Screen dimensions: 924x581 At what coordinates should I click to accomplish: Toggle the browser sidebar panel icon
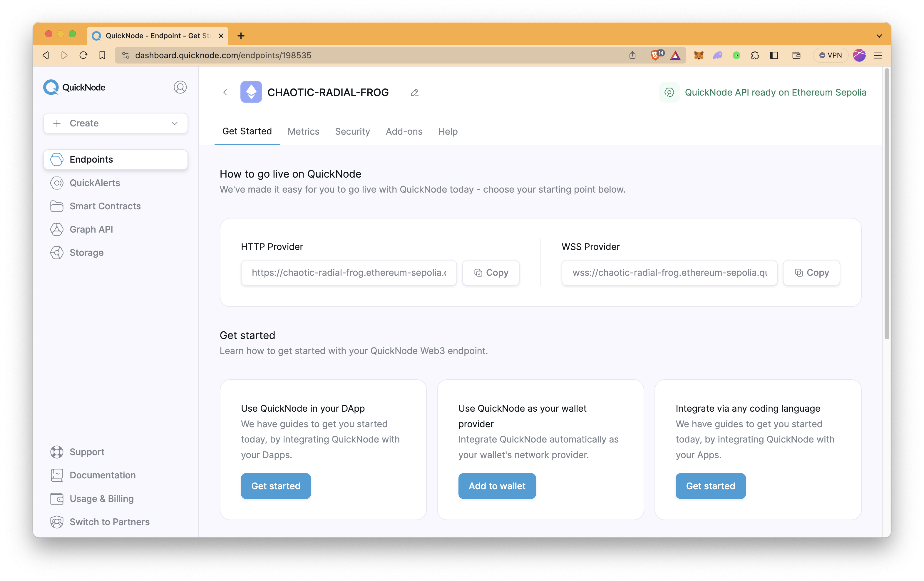(774, 55)
